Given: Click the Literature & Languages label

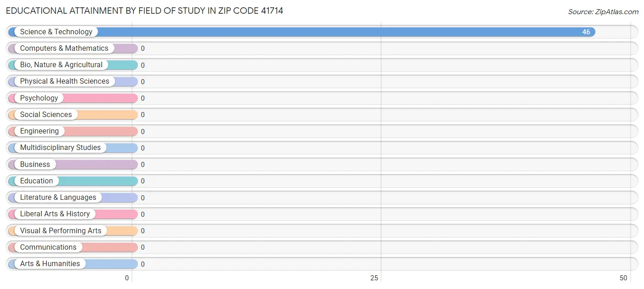Looking at the screenshot, I should (58, 198).
